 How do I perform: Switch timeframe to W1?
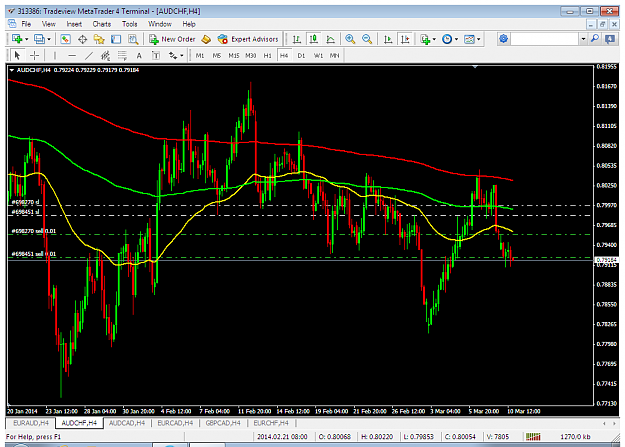(x=318, y=55)
